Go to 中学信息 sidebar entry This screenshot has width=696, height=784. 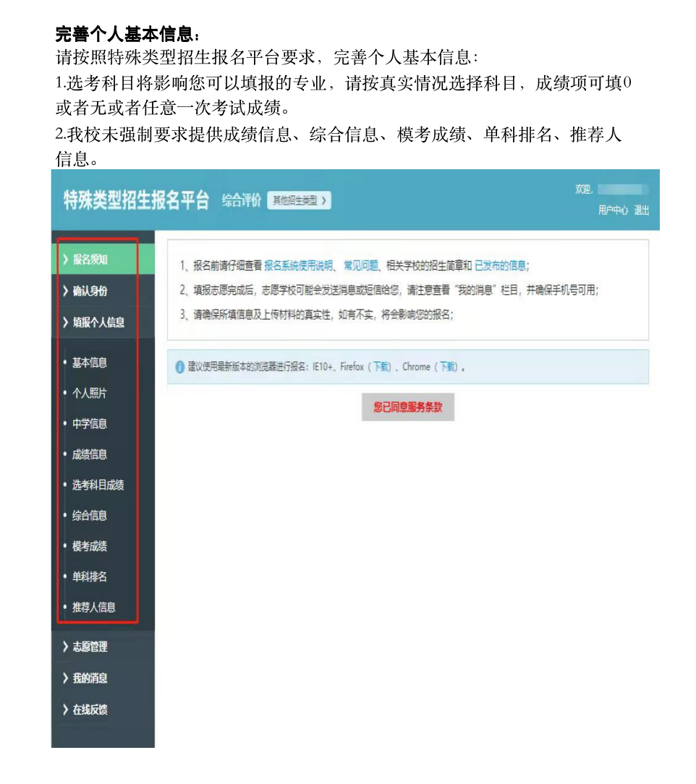(x=90, y=424)
